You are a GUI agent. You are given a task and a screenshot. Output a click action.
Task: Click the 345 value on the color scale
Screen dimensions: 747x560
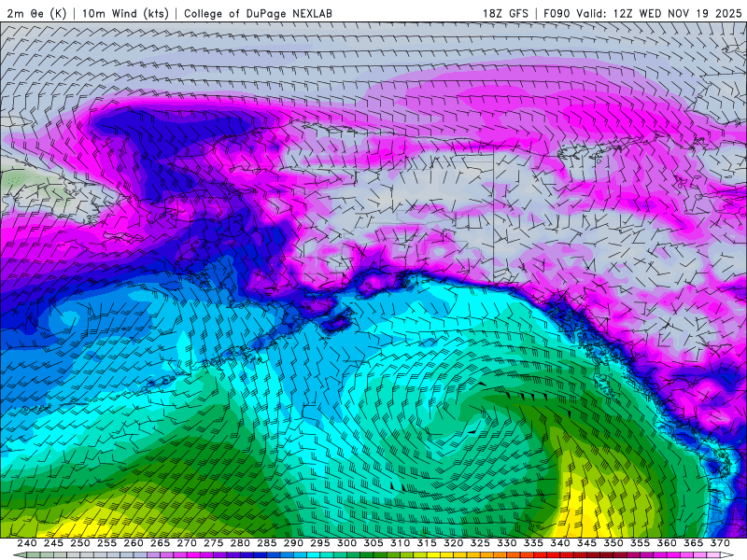point(587,543)
